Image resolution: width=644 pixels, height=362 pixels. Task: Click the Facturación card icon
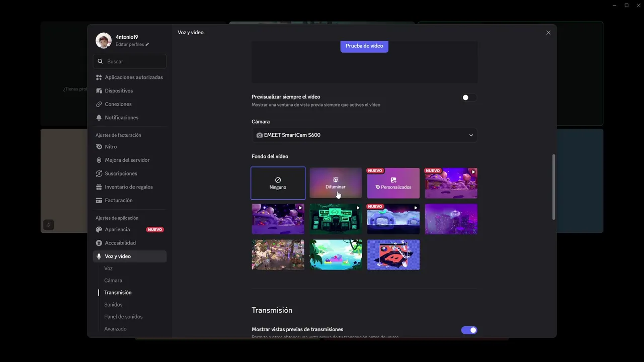[x=99, y=201]
